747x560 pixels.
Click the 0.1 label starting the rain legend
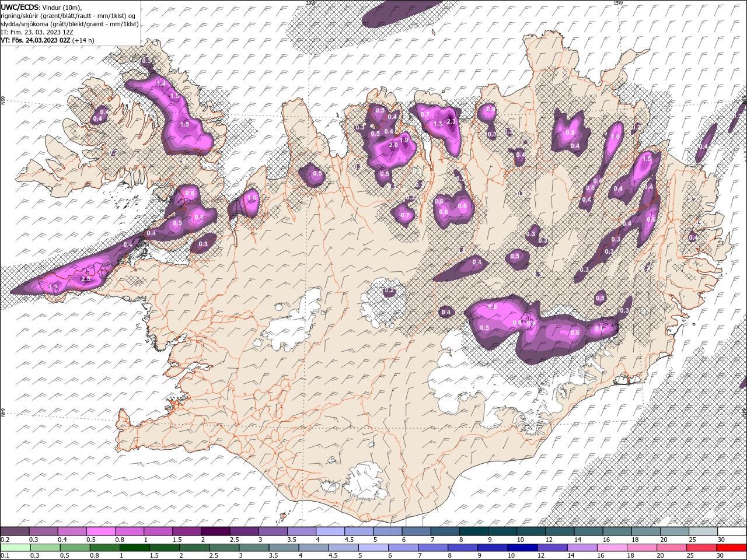click(x=4, y=556)
